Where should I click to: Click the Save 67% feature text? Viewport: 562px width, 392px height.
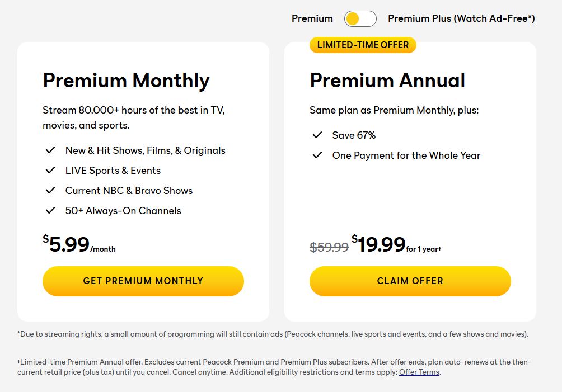pos(354,135)
